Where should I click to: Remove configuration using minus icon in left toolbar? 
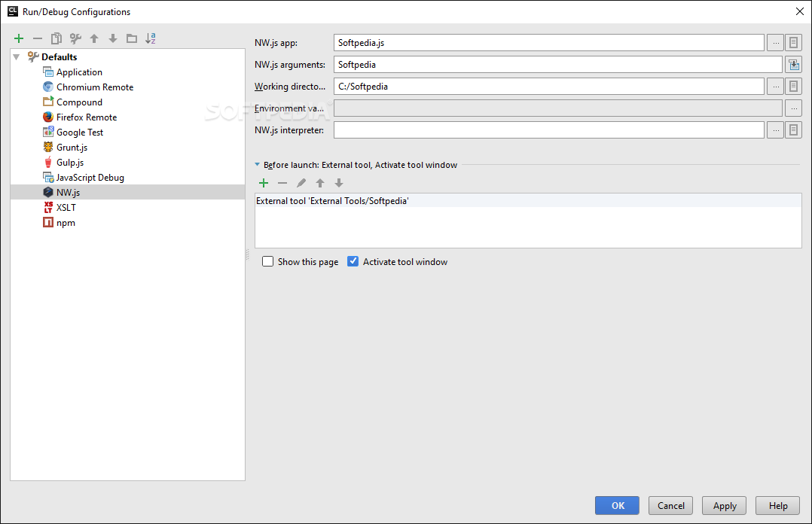38,38
